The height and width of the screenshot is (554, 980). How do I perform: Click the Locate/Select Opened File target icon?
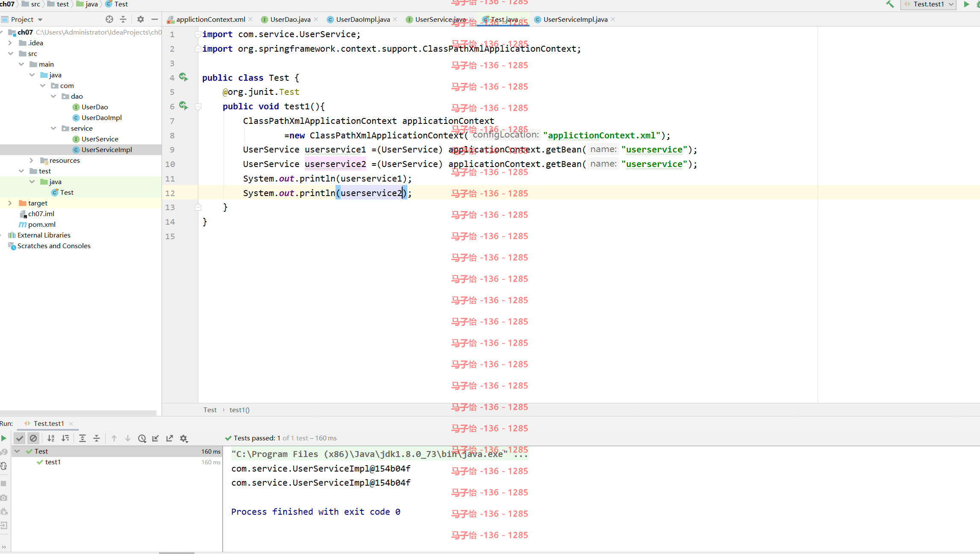pyautogui.click(x=109, y=19)
